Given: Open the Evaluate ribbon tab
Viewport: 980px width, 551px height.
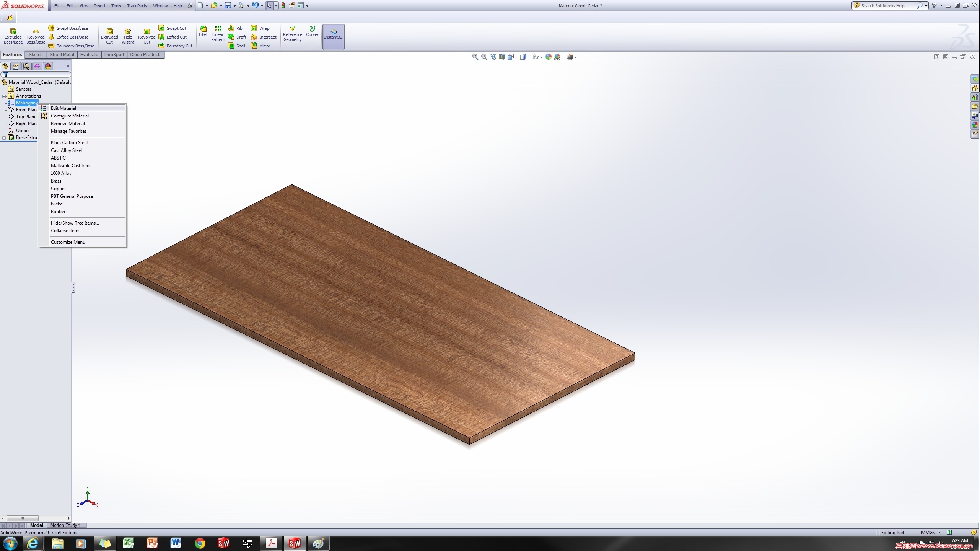Looking at the screenshot, I should [x=89, y=55].
